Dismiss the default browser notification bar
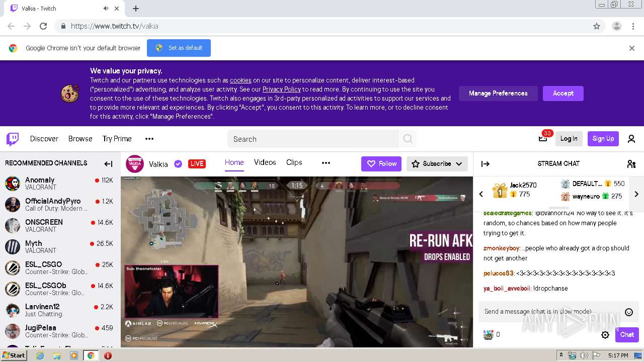This screenshot has height=362, width=644. [x=632, y=48]
